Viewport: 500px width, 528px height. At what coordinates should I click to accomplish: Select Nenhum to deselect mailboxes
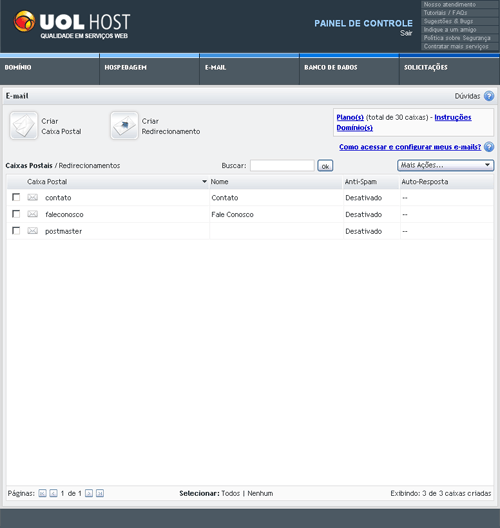pos(260,493)
